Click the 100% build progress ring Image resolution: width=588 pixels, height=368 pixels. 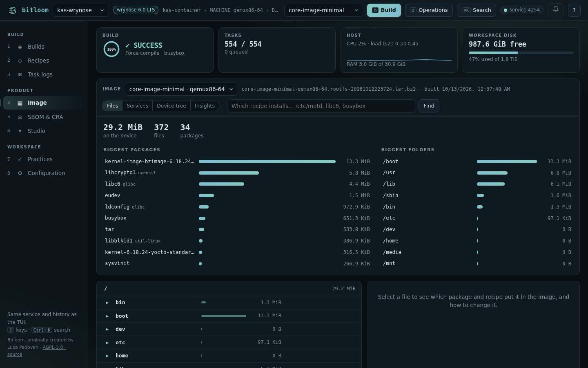111,49
